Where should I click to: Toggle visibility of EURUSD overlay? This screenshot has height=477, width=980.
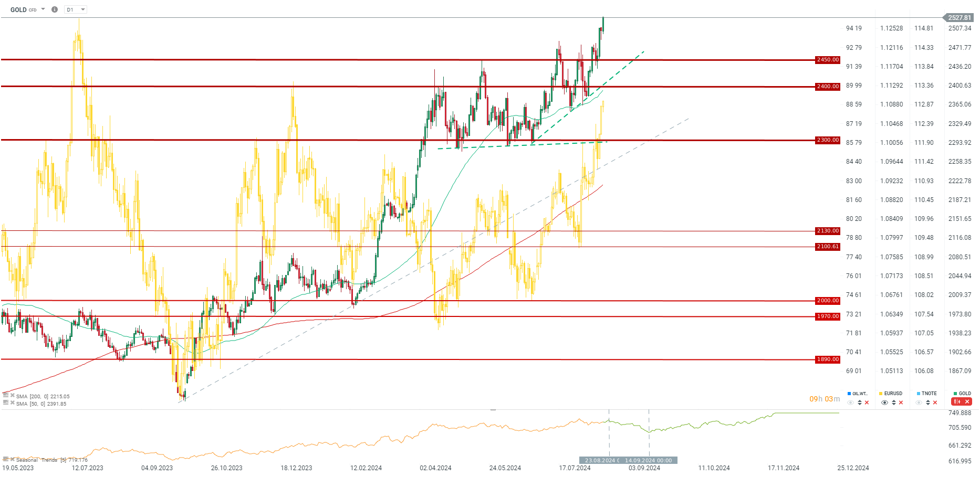884,402
